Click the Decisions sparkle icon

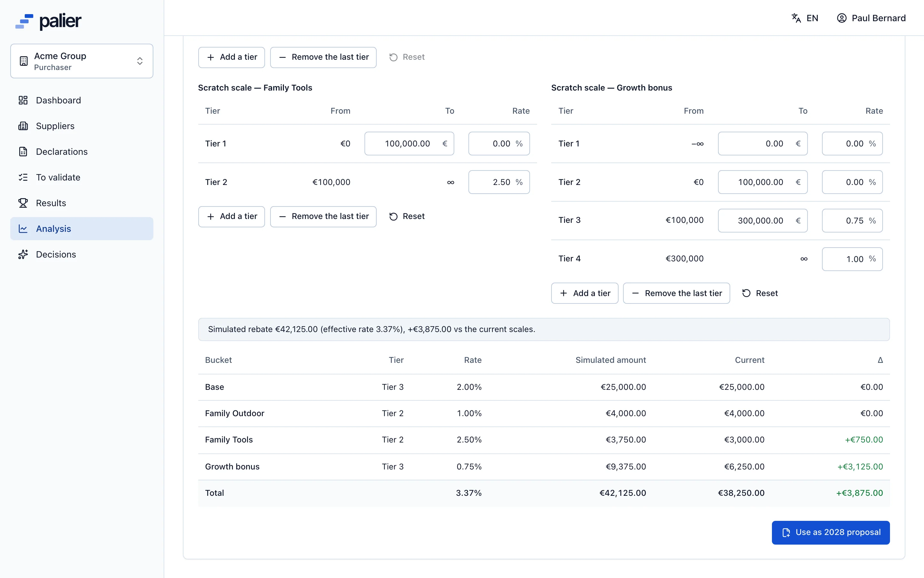coord(23,254)
